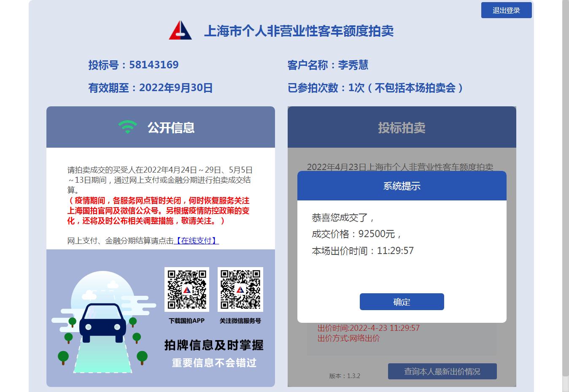Click the 拍牌信息及时掌握 banner text
The height and width of the screenshot is (392, 569).
point(214,345)
